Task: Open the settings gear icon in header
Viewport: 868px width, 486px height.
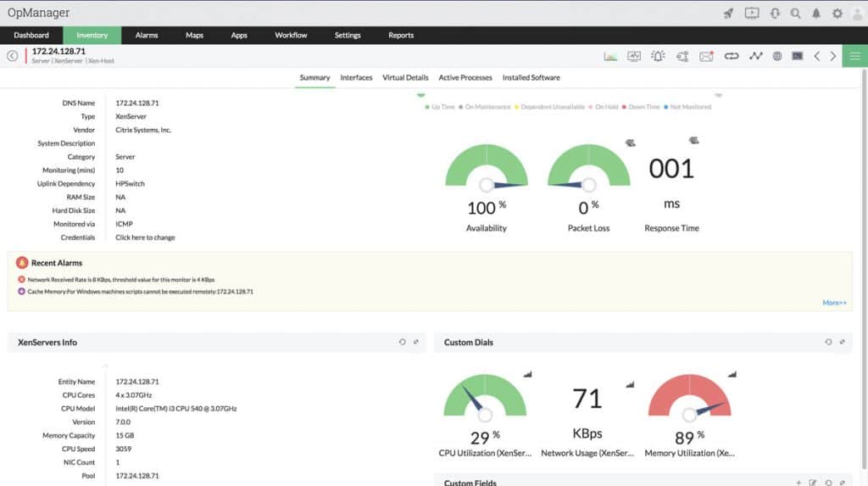Action: click(837, 14)
